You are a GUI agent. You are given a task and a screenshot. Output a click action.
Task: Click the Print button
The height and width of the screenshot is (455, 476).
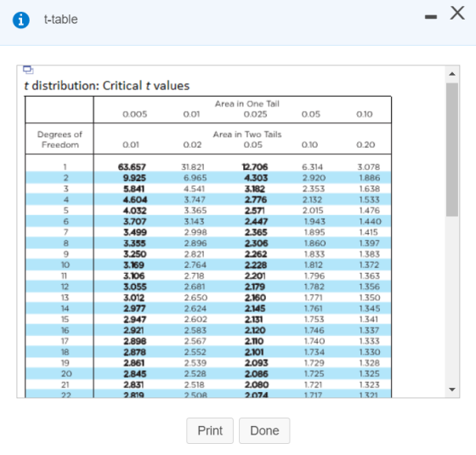210,430
